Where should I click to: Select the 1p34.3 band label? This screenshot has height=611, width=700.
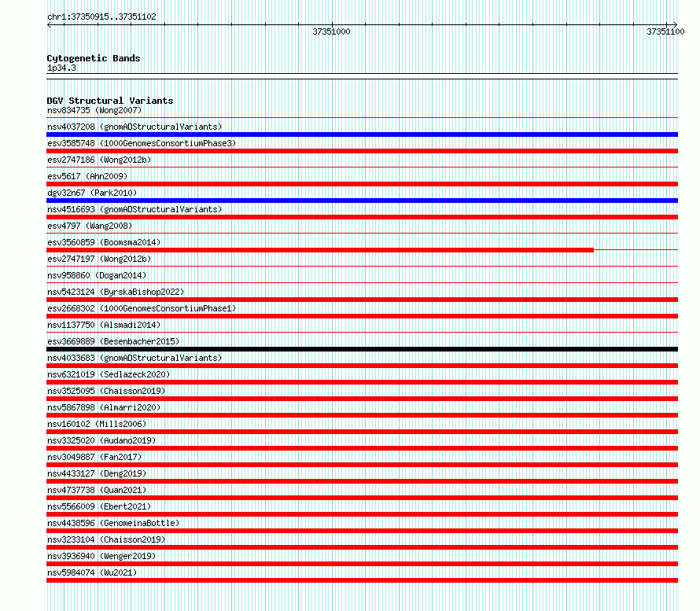61,68
